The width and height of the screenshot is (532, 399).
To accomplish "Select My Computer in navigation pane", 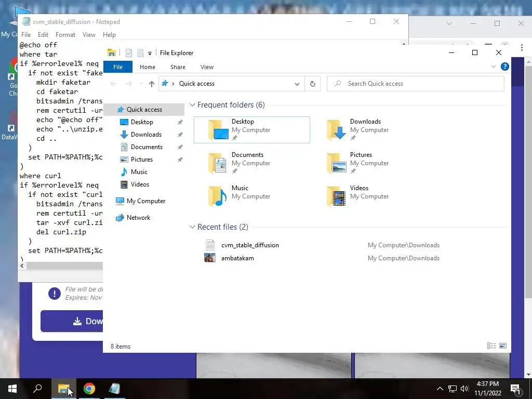I will (x=145, y=201).
